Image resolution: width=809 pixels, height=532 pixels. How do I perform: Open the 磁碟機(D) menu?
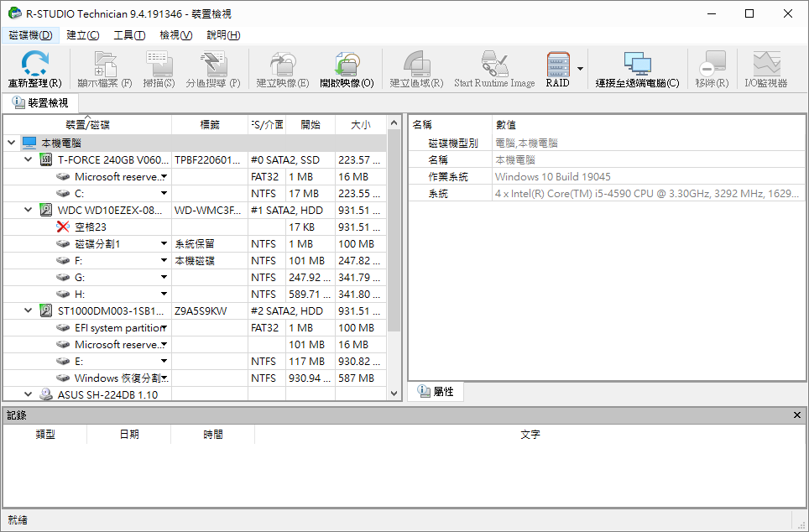pos(31,35)
